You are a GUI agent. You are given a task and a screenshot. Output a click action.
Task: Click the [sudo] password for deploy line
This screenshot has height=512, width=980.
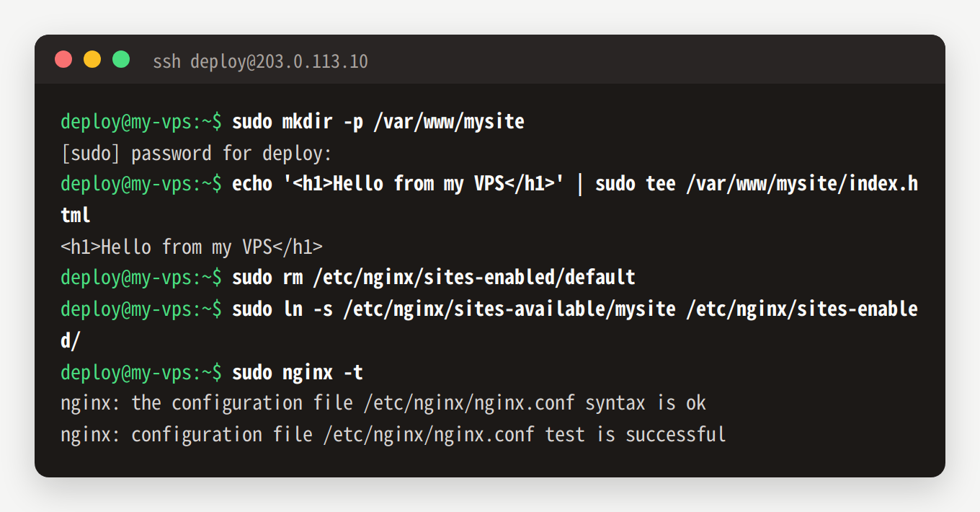[196, 154]
